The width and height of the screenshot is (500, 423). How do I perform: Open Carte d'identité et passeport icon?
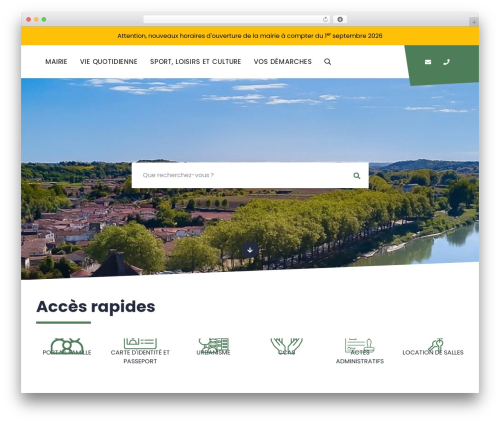[140, 343]
